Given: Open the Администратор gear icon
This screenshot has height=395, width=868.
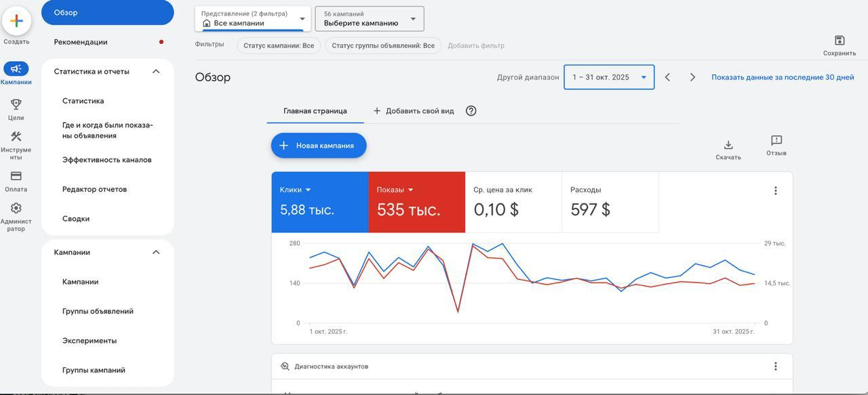Looking at the screenshot, I should 16,209.
